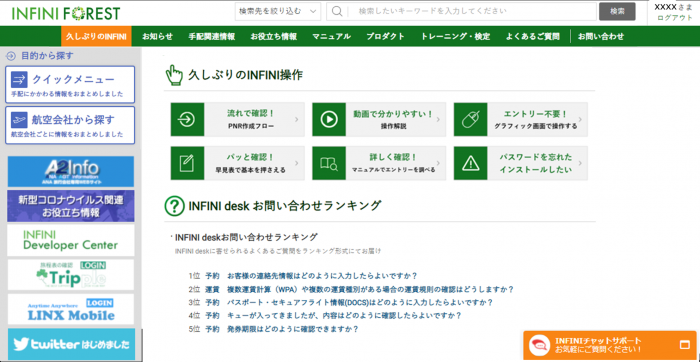This screenshot has height=362, width=700.
Task: Select the 久しぶりのINFINI tab
Action: 96,37
